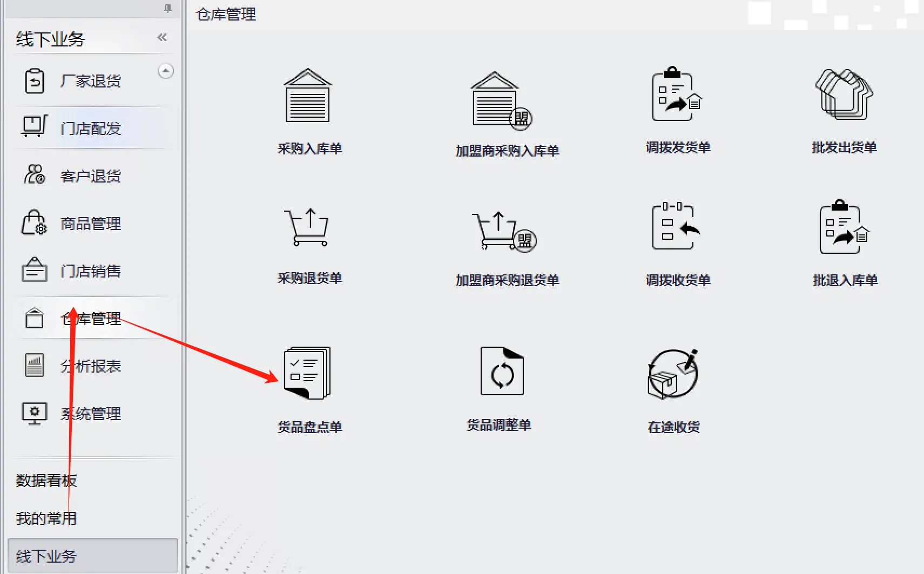Toggle the sidebar pin icon
The width and height of the screenshot is (924, 574).
(x=168, y=8)
